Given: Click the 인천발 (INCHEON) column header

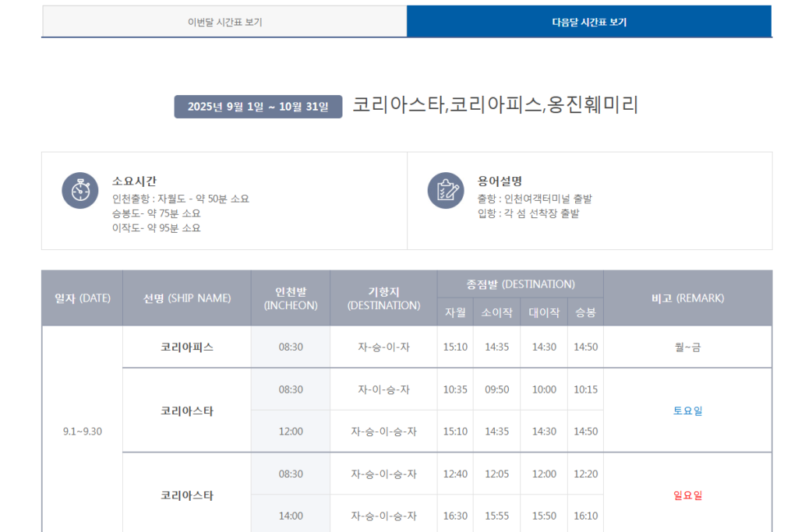Looking at the screenshot, I should [x=291, y=298].
